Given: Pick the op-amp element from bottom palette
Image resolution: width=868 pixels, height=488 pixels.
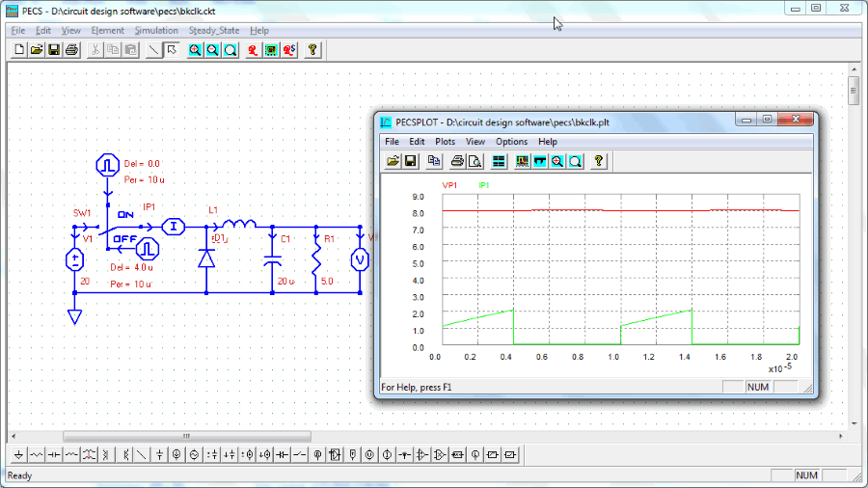Looking at the screenshot, I should (422, 455).
